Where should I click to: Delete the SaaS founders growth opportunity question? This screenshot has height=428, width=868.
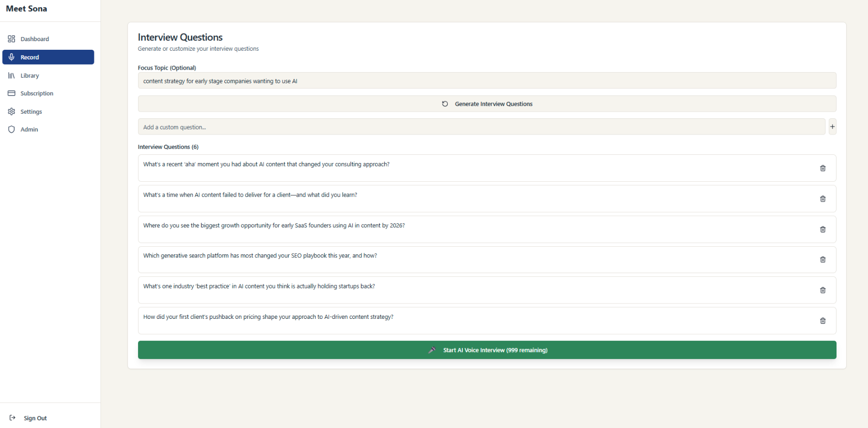823,229
